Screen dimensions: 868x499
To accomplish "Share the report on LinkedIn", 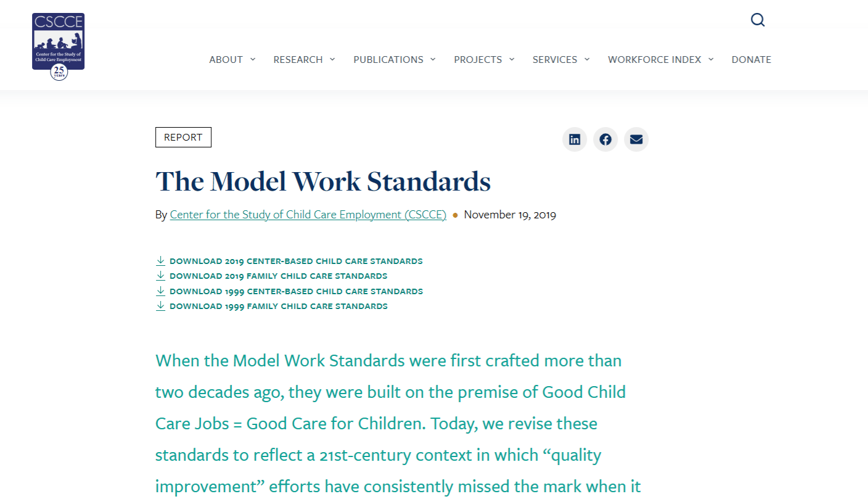I will pos(575,139).
